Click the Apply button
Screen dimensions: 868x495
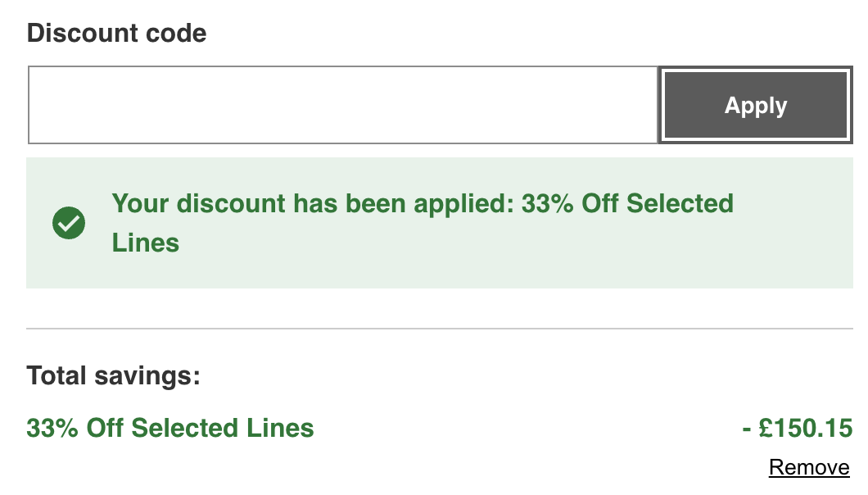tap(755, 106)
